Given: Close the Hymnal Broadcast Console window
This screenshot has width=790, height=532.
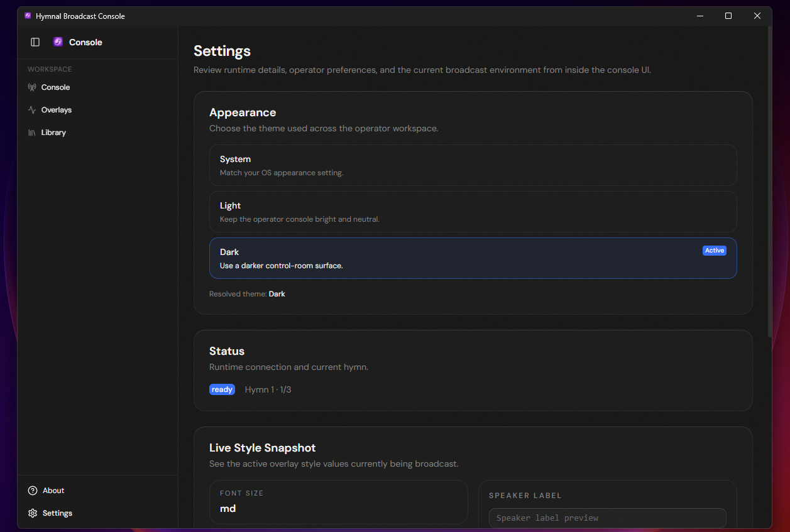Looking at the screenshot, I should (x=757, y=16).
